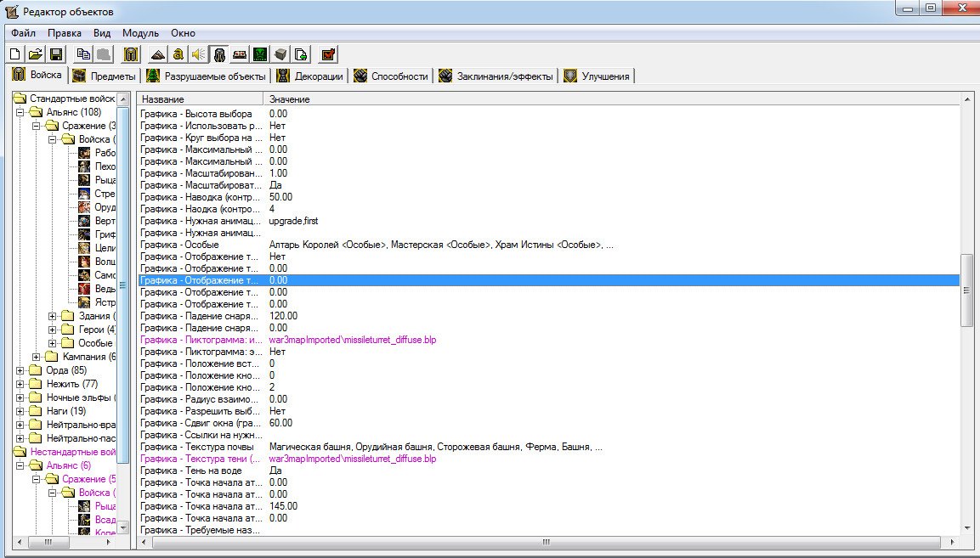Click the 120.00 value cell
Image resolution: width=980 pixels, height=558 pixels.
click(x=283, y=316)
